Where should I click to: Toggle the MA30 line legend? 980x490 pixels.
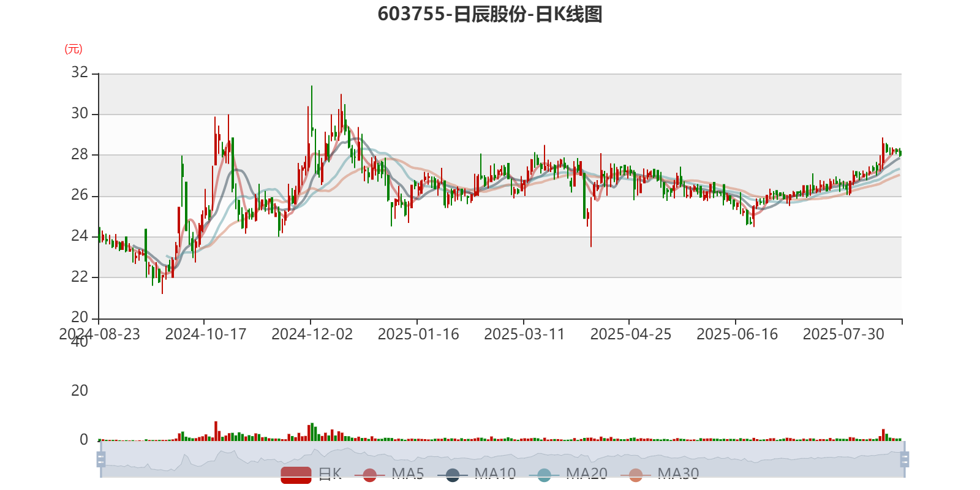click(x=660, y=475)
